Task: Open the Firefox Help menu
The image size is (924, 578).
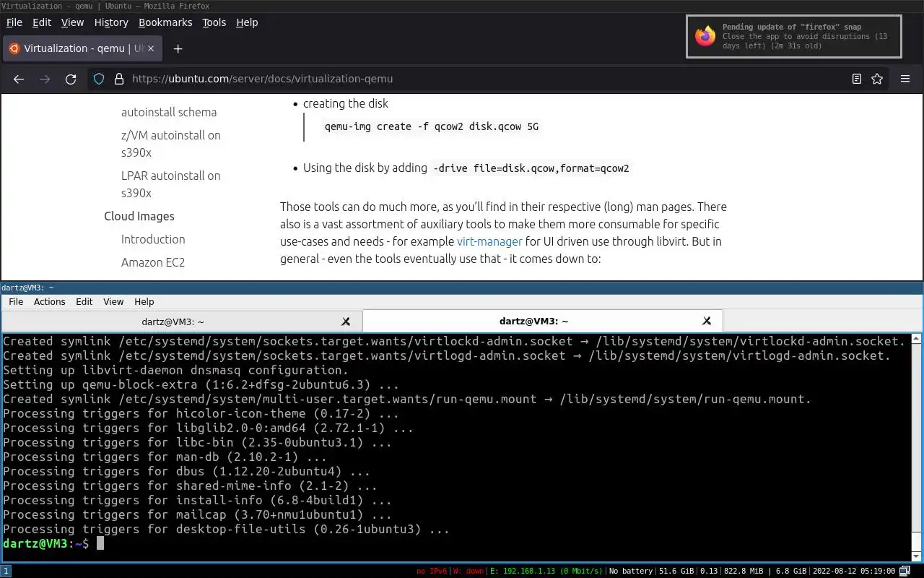Action: point(247,22)
